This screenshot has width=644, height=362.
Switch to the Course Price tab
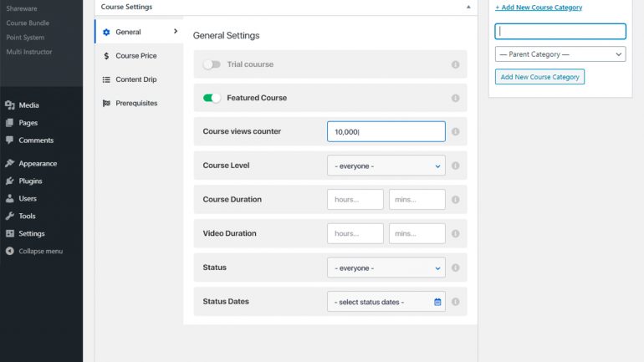[139, 55]
